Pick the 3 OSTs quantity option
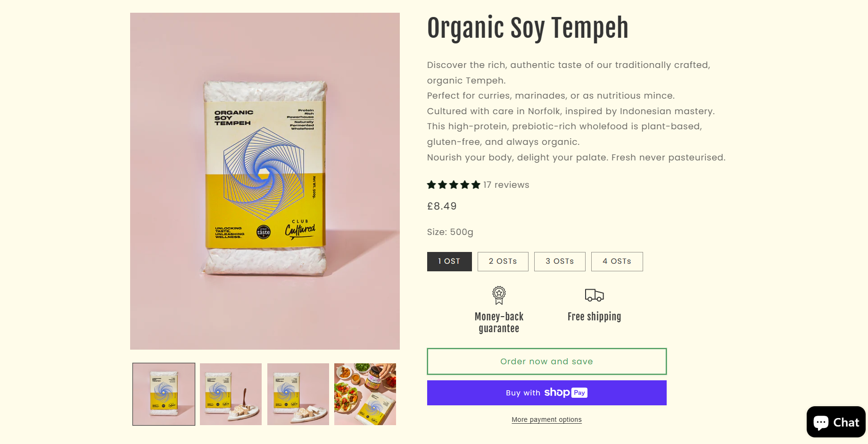 [x=560, y=261]
